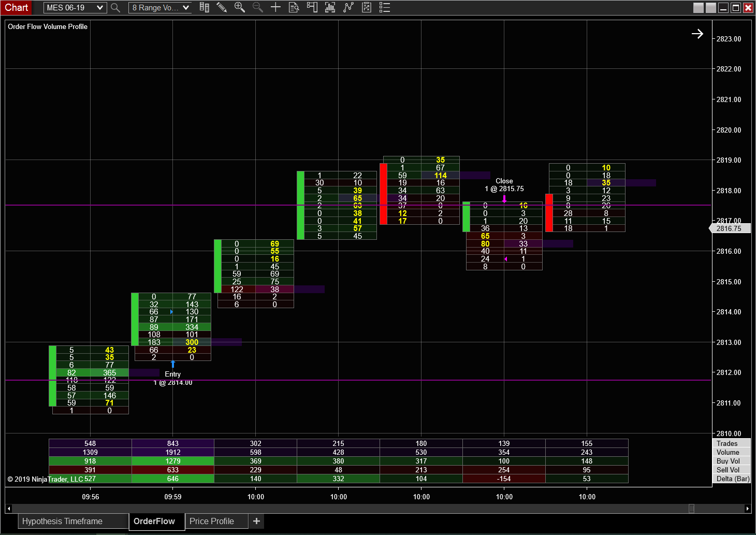This screenshot has height=535, width=756.
Task: Click the 332 delta cell
Action: [338, 479]
